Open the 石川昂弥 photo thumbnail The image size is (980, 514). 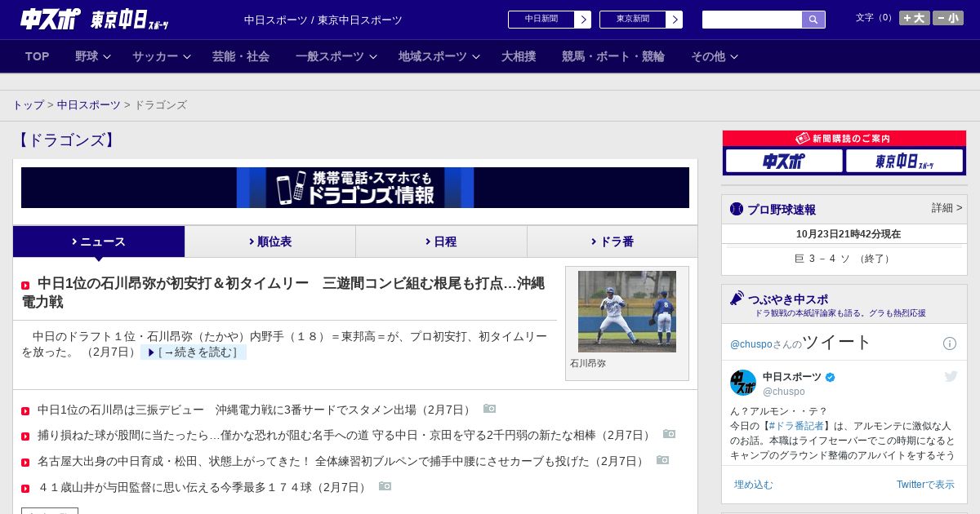click(x=627, y=312)
